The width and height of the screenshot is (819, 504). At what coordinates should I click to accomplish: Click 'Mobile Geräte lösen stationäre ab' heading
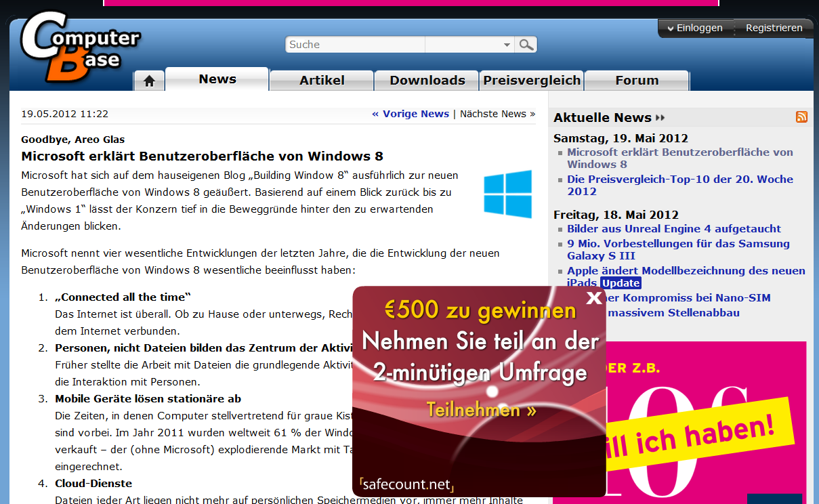(148, 399)
